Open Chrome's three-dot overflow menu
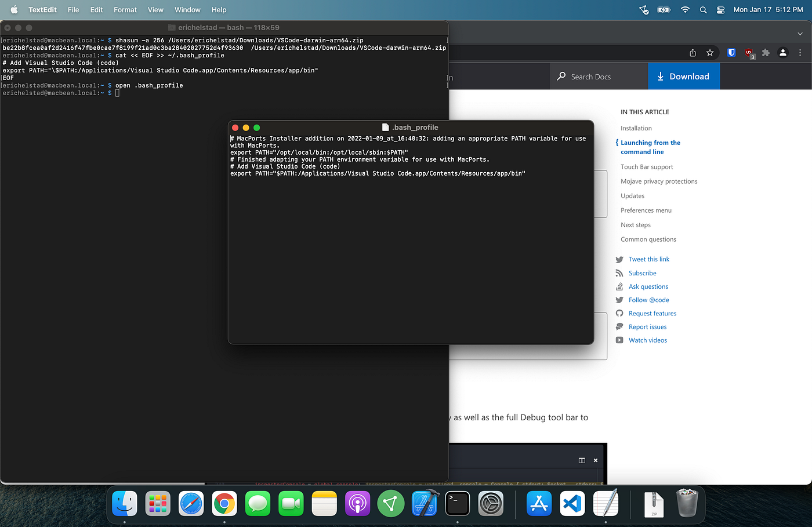This screenshot has height=527, width=812. pos(800,52)
